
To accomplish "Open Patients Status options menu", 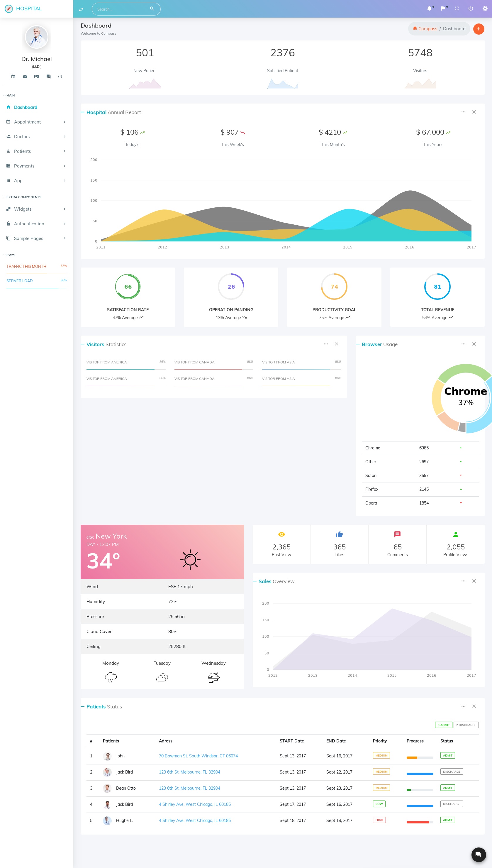I will [x=463, y=706].
